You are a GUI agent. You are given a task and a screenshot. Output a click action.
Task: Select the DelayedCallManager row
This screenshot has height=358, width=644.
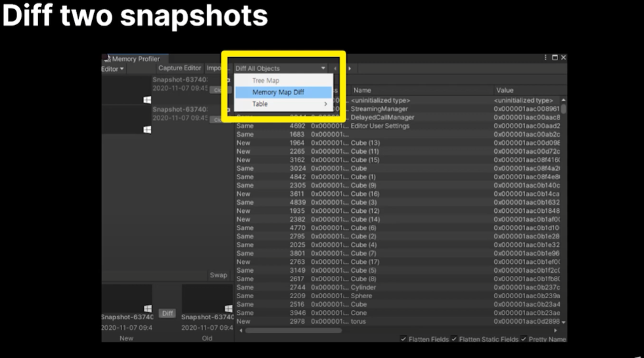pos(398,118)
